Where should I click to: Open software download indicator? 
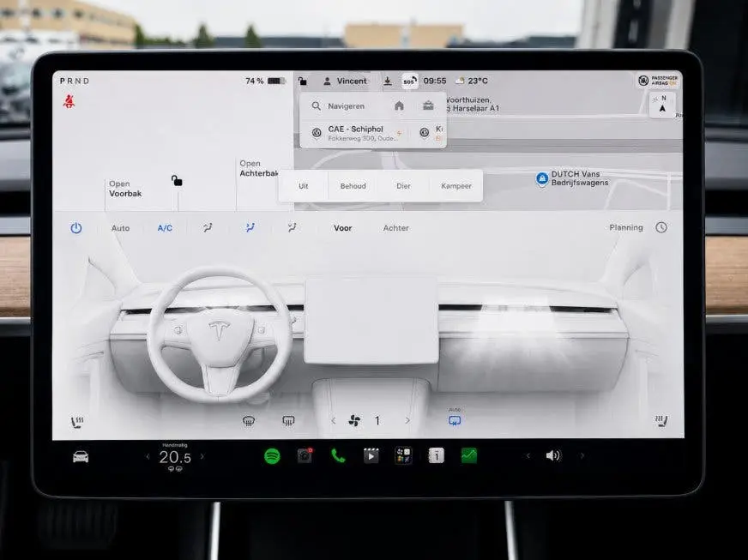click(388, 81)
